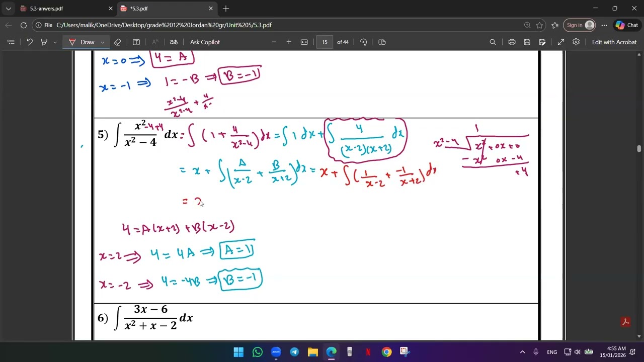
Task: Click the scrollbar down arrow
Action: coord(639,336)
